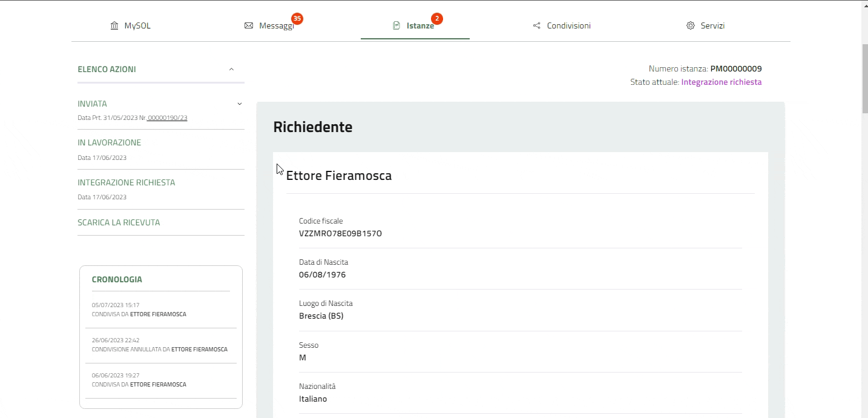Expand the Inviata section arrow
This screenshot has height=418, width=868.
pyautogui.click(x=239, y=104)
